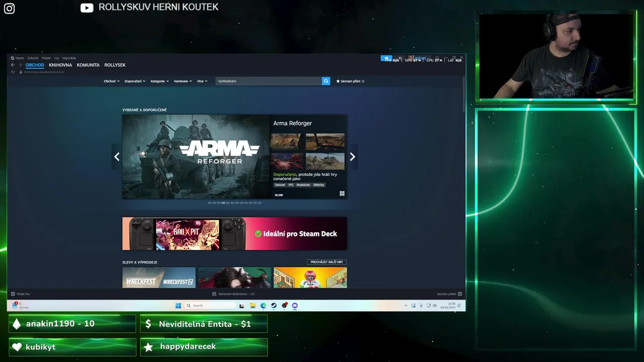The image size is (644, 362).
Task: Click the Střílečky tag
Action: coord(319,185)
